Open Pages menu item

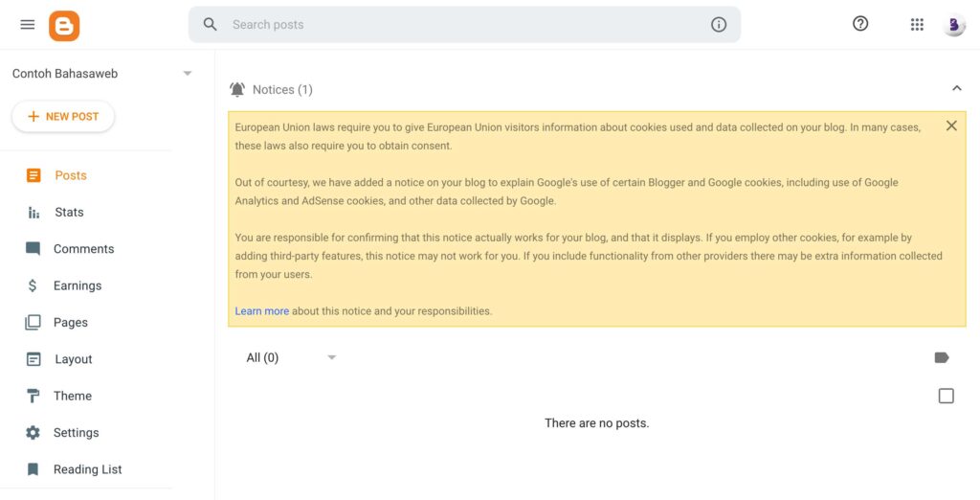pyautogui.click(x=71, y=322)
